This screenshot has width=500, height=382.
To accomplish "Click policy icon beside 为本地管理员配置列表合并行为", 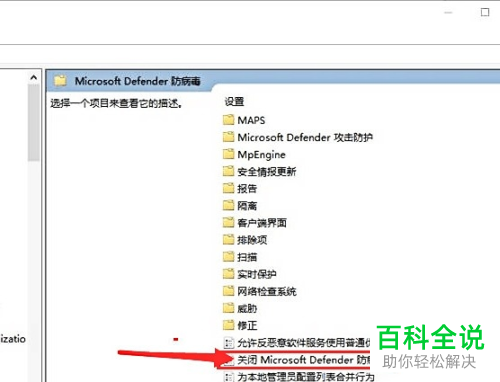I will (229, 377).
